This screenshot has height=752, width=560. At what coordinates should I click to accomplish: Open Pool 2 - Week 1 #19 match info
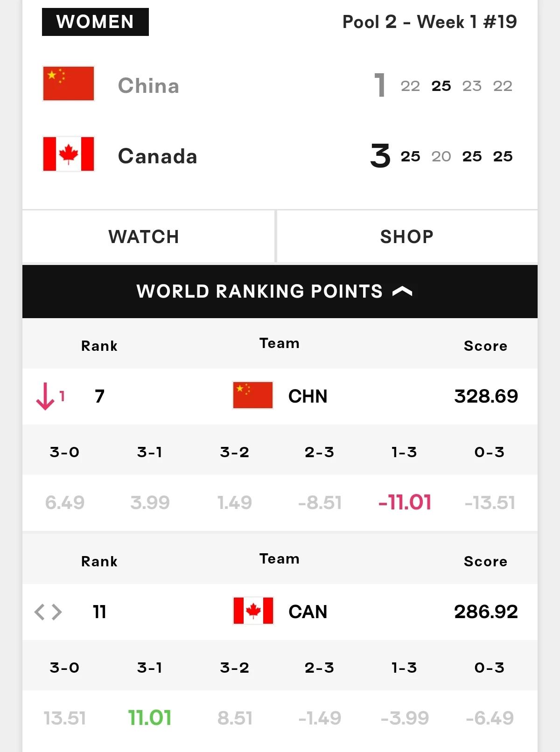[x=429, y=22]
